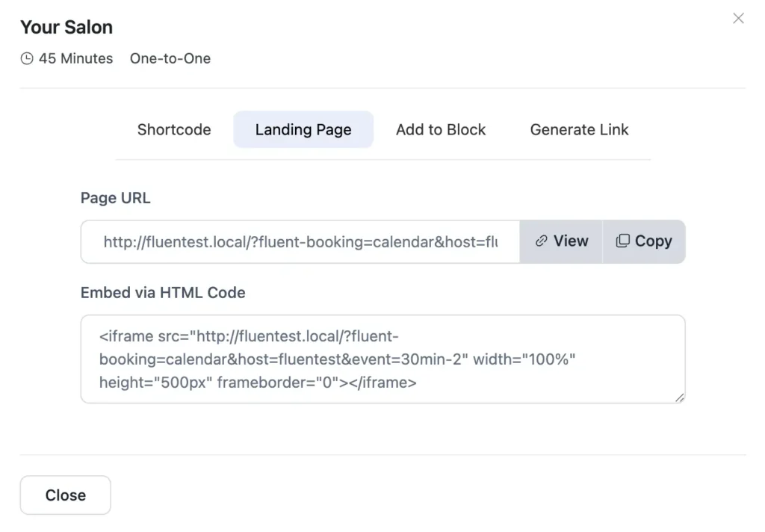Select the iframe embed code text area

[x=382, y=359]
